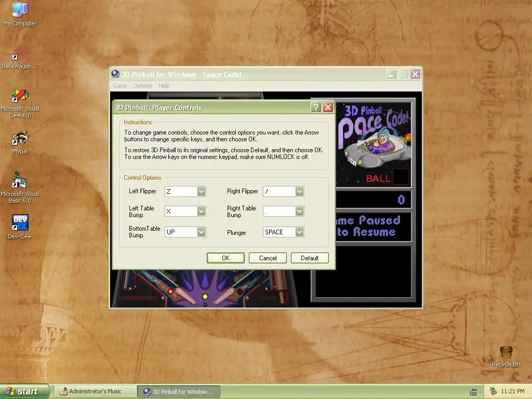Image resolution: width=532 pixels, height=399 pixels.
Task: Click the red BALL label
Action: [x=378, y=179]
